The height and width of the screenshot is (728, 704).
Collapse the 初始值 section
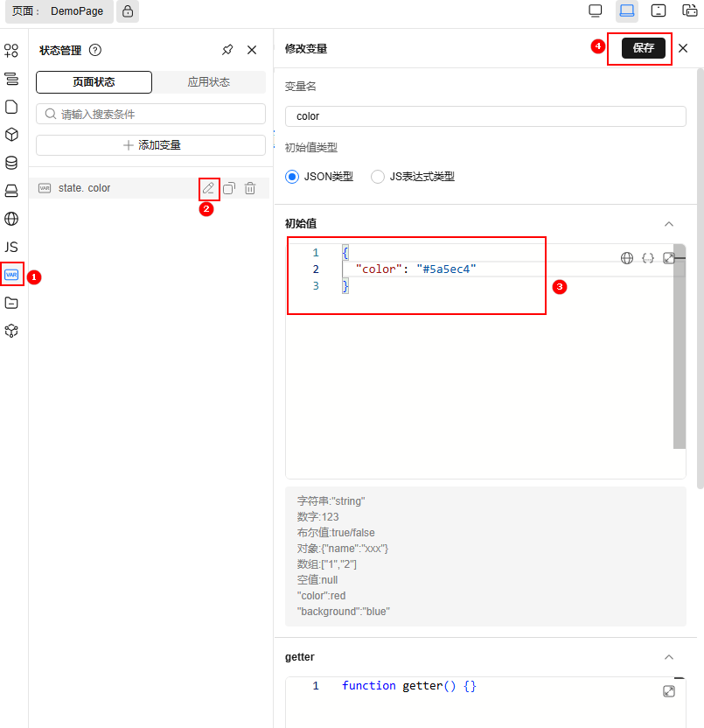point(669,224)
